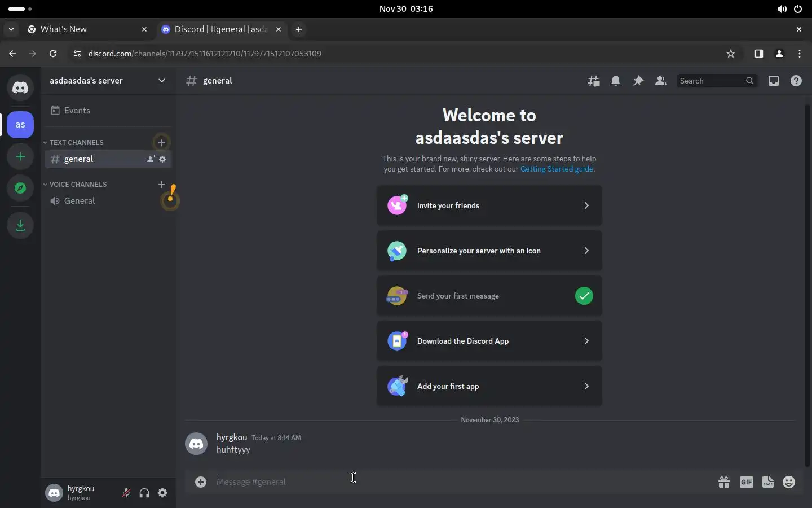Open hyrgkou user panel avatar
Image resolution: width=812 pixels, height=508 pixels.
click(54, 493)
